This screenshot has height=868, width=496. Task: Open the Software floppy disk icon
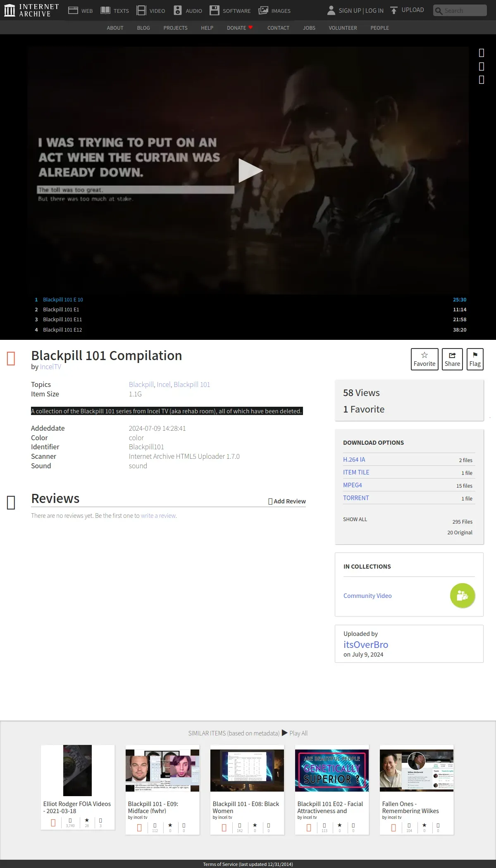215,10
